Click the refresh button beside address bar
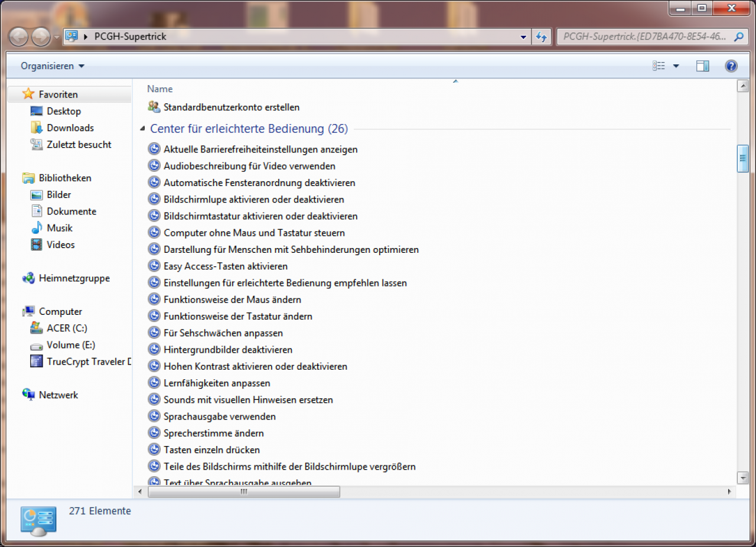This screenshot has width=756, height=547. [542, 37]
